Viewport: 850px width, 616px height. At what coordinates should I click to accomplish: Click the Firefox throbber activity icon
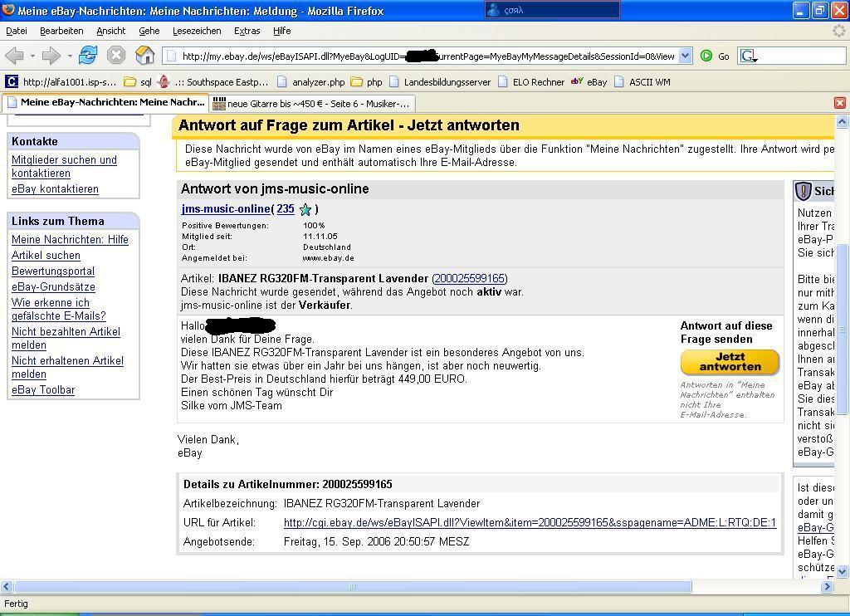(x=839, y=31)
